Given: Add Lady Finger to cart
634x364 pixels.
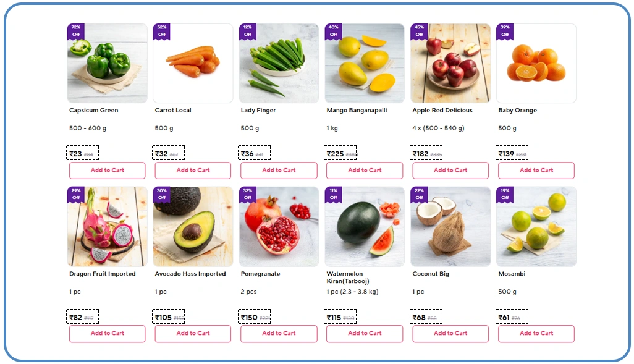Looking at the screenshot, I should click(x=279, y=171).
